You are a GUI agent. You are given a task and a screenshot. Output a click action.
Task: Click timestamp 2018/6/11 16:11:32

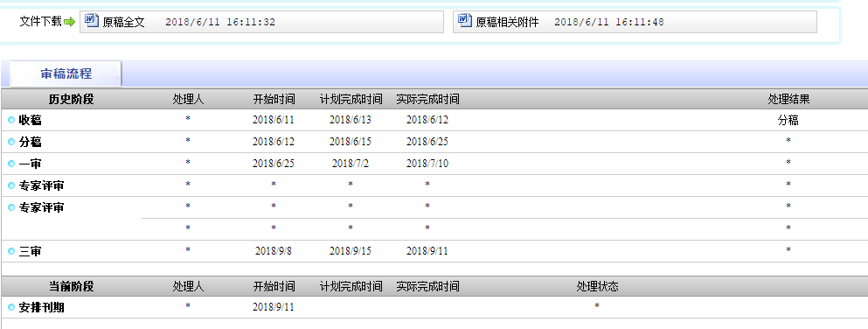point(220,22)
